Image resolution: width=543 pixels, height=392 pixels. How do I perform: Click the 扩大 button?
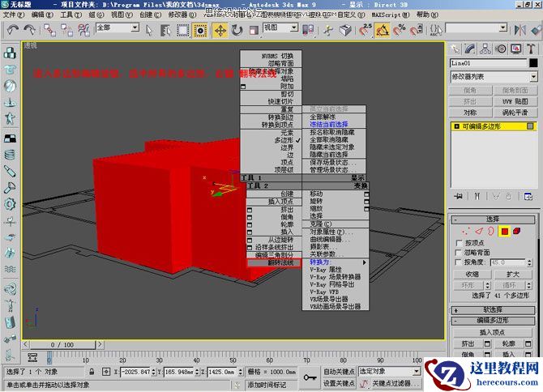(x=513, y=275)
